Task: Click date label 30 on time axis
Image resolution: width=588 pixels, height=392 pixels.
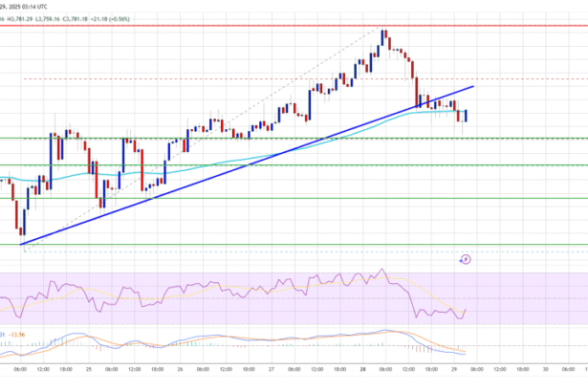Action: click(x=543, y=368)
